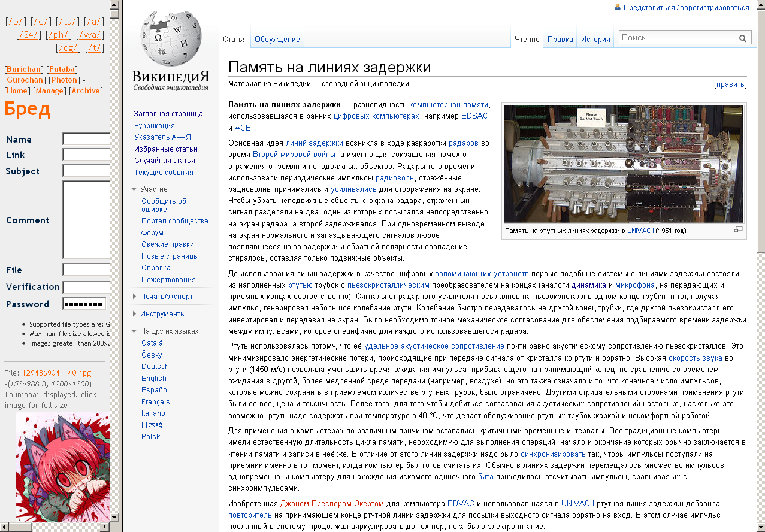Click the main page scrollbar up arrow
The image size is (765, 532).
point(761,4)
